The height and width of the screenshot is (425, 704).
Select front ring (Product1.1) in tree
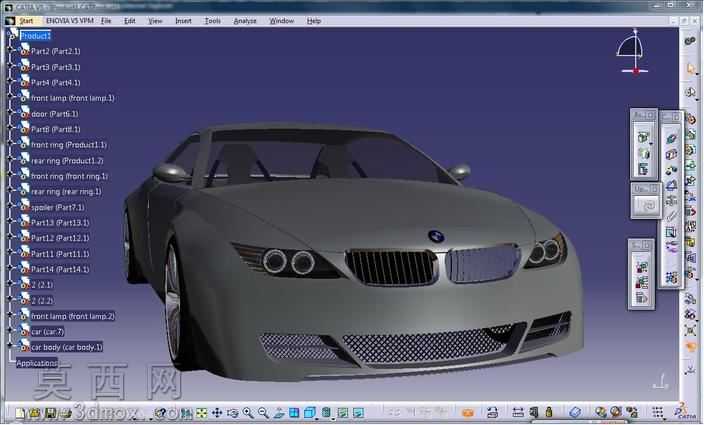pos(69,145)
